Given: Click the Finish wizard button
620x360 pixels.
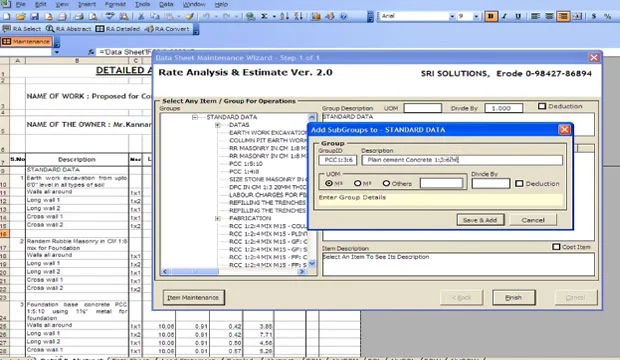Looking at the screenshot, I should click(x=514, y=297).
